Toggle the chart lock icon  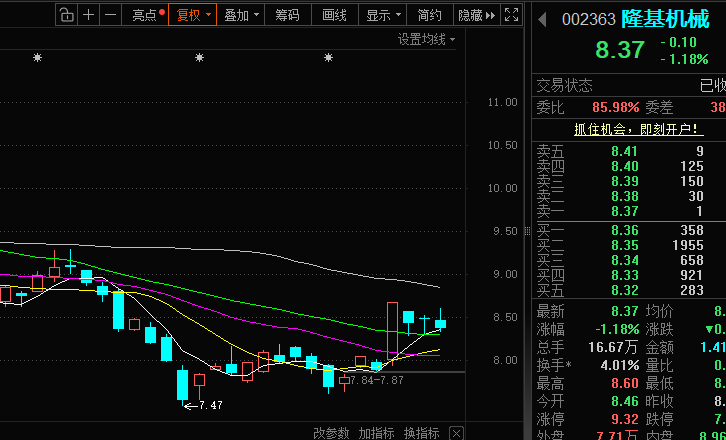coord(67,15)
